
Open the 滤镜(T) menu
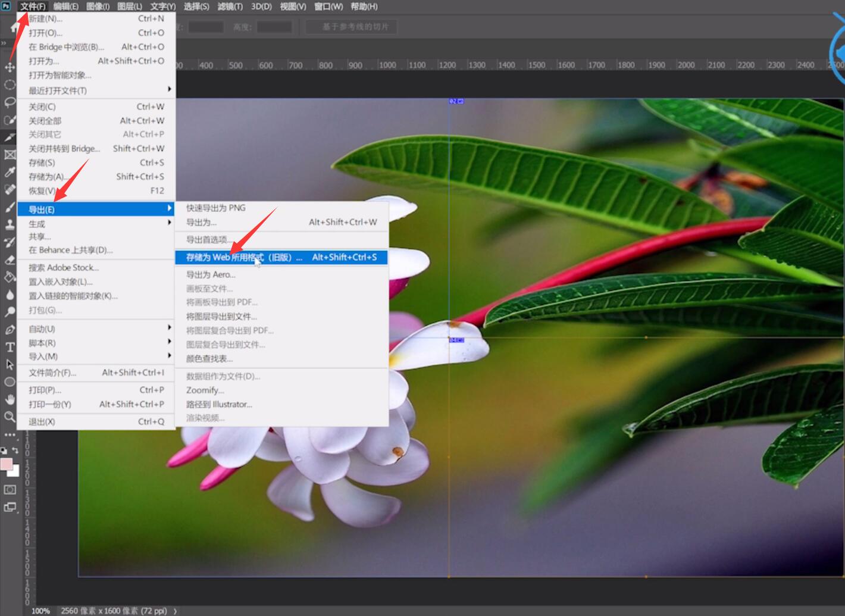pos(230,6)
